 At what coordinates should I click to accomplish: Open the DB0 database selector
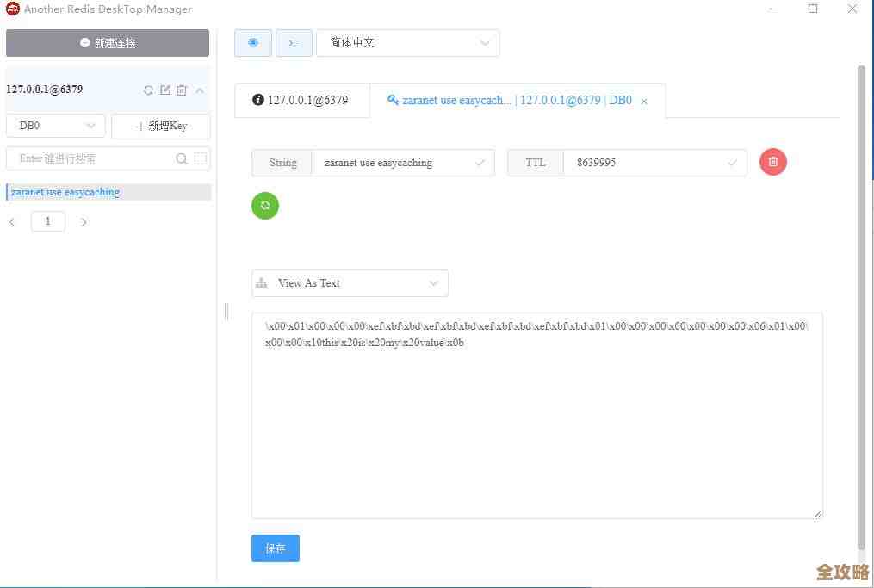click(x=55, y=125)
